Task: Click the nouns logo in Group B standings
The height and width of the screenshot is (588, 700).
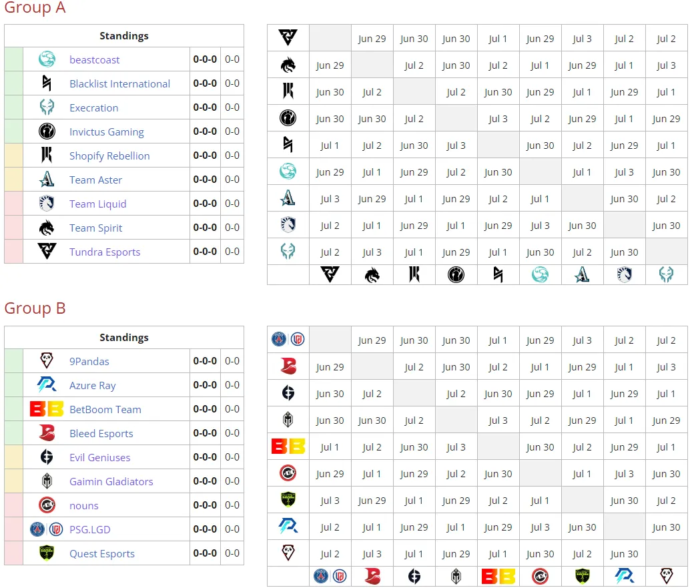Action: click(x=47, y=505)
